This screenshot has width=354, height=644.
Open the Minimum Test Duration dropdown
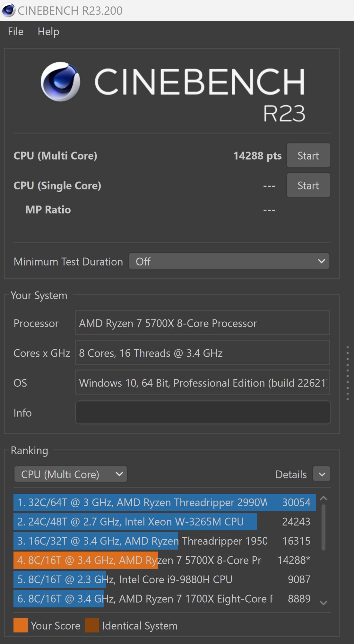pos(229,261)
